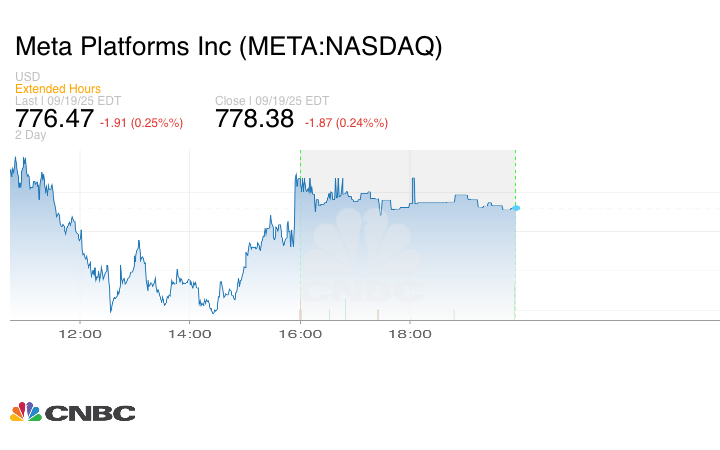Click the 18:00 time axis label
This screenshot has height=450, width=720.
(x=410, y=335)
